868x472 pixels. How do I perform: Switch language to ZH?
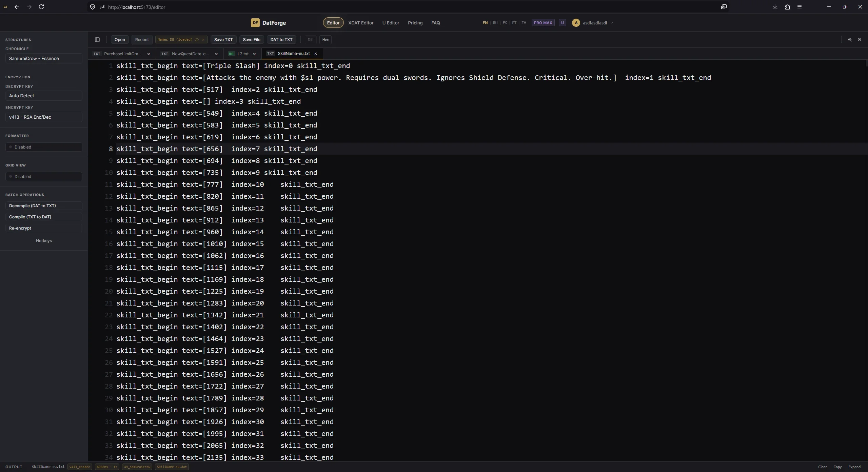click(524, 23)
